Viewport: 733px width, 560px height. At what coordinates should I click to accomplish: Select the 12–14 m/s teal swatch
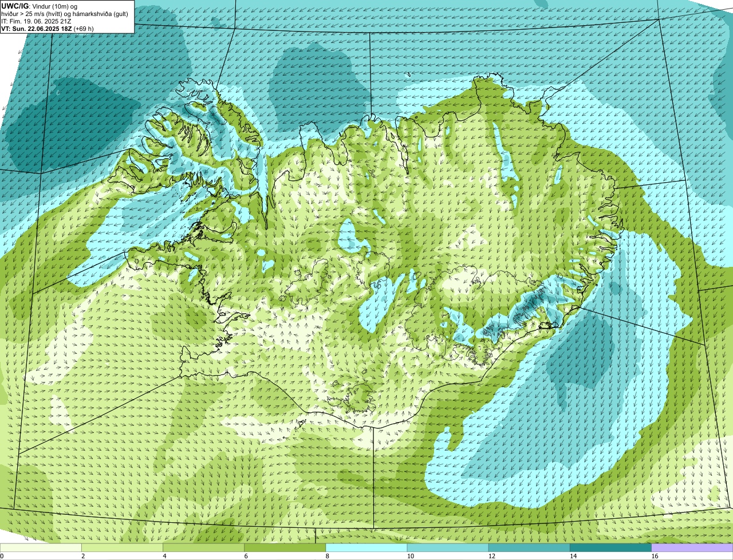pyautogui.click(x=529, y=547)
